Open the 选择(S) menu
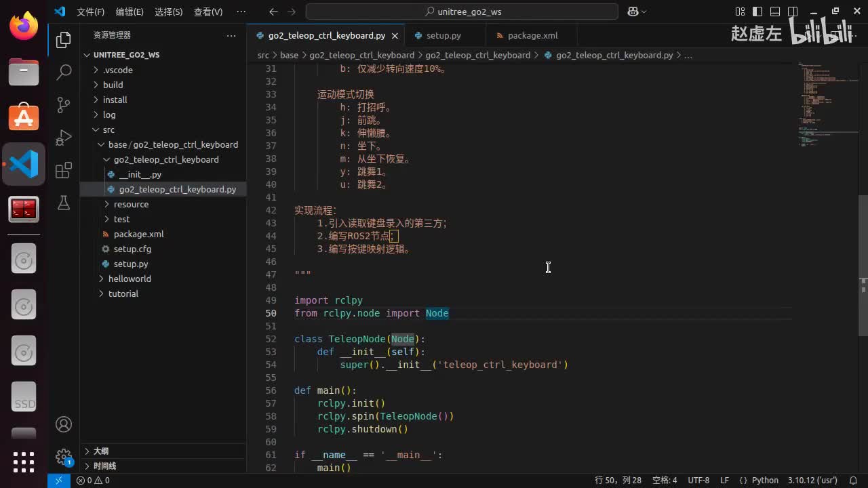The height and width of the screenshot is (488, 868). (169, 12)
